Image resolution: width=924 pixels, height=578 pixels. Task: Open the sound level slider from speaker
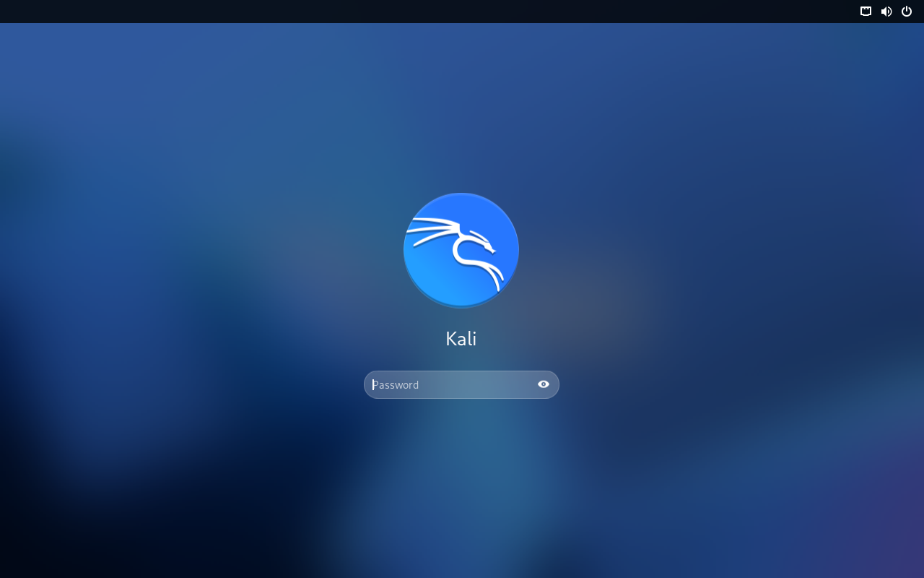click(x=886, y=11)
